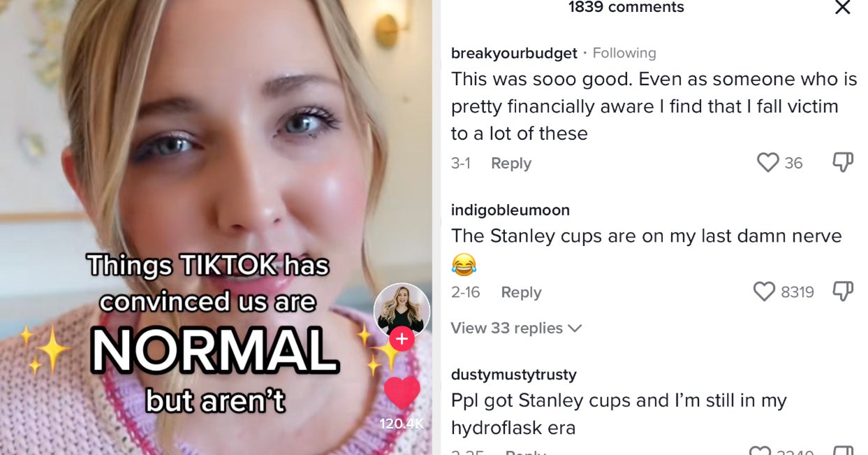This screenshot has width=868, height=455.
Task: Like breakyourbudget's comment with the heart icon
Action: click(767, 163)
